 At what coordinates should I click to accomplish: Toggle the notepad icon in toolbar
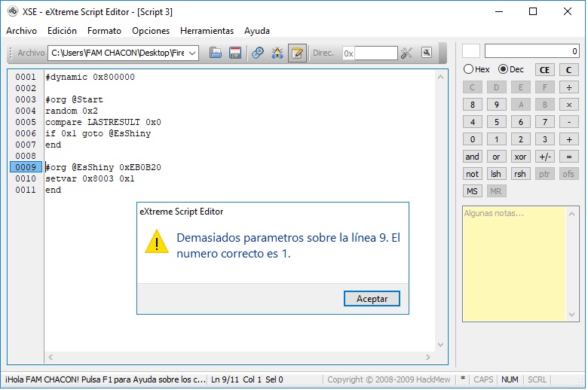(x=297, y=53)
